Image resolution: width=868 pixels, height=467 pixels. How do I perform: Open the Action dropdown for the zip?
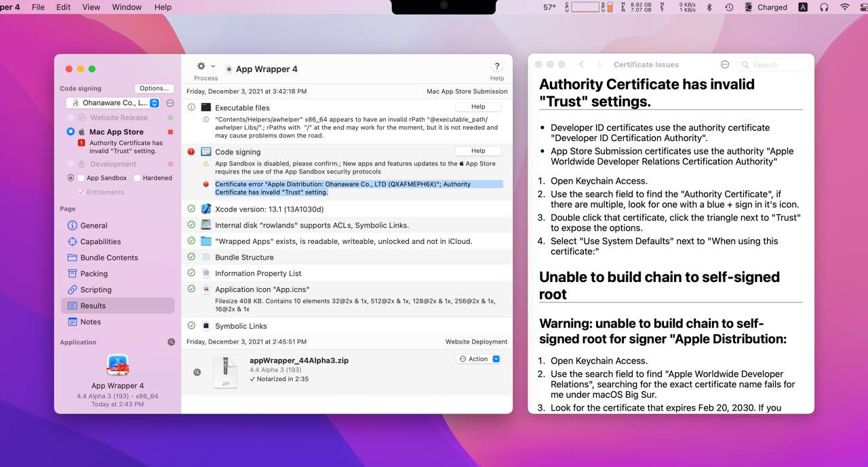click(x=479, y=359)
